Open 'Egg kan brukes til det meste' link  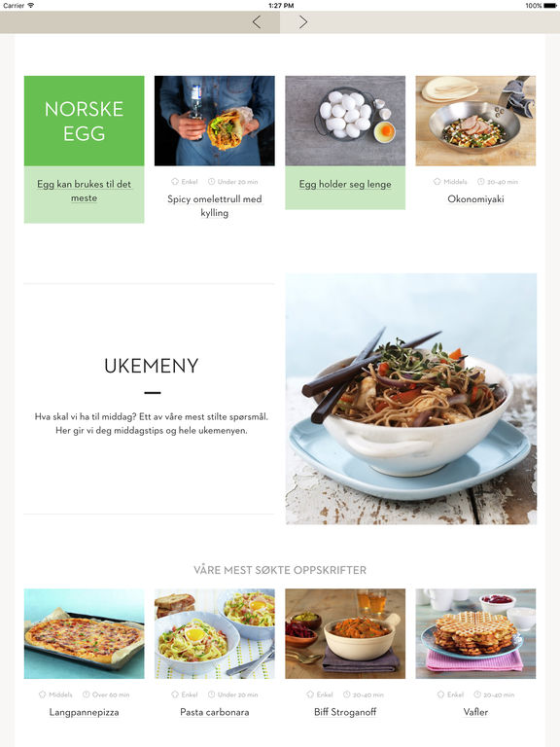85,191
